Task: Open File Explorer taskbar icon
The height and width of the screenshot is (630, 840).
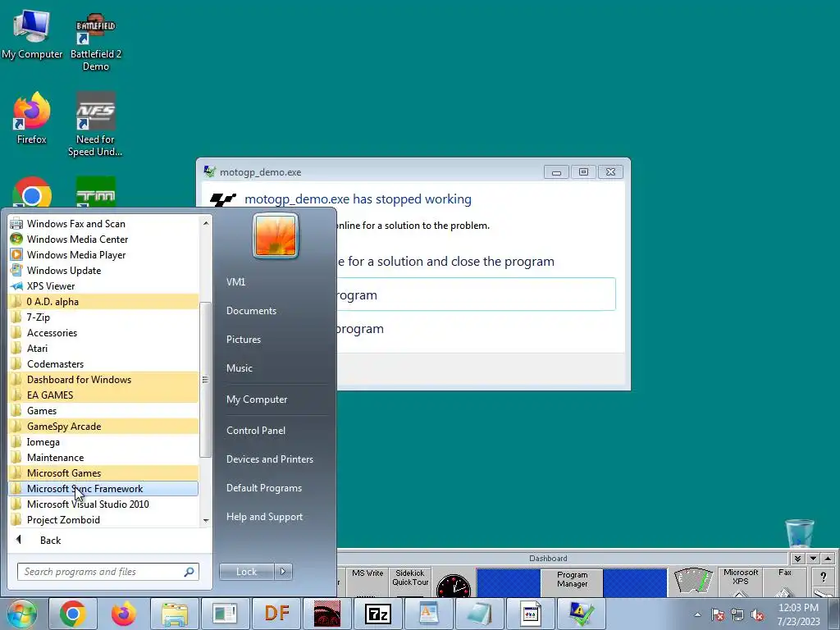Action: (175, 614)
